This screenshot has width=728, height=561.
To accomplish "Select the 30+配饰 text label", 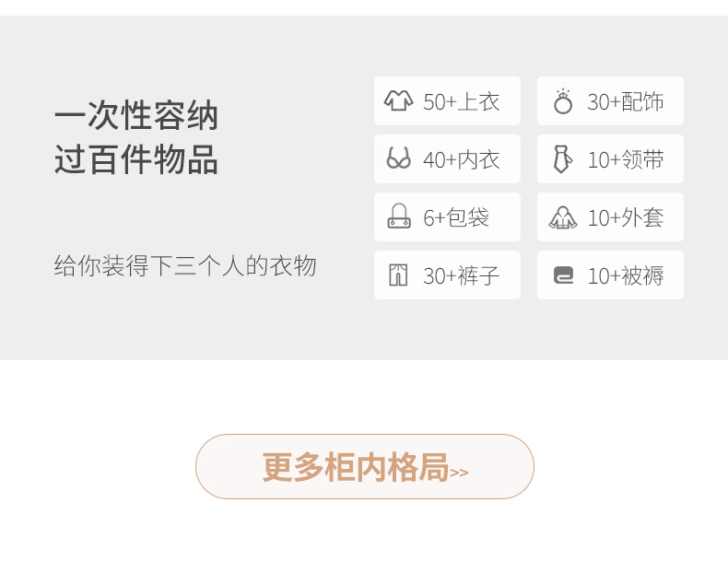I will click(625, 101).
